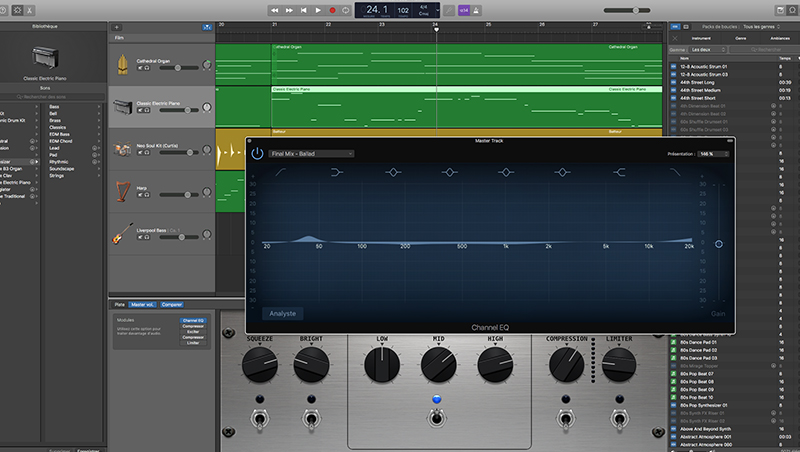Arm recording with the red Record button
This screenshot has width=800, height=452.
pyautogui.click(x=332, y=10)
